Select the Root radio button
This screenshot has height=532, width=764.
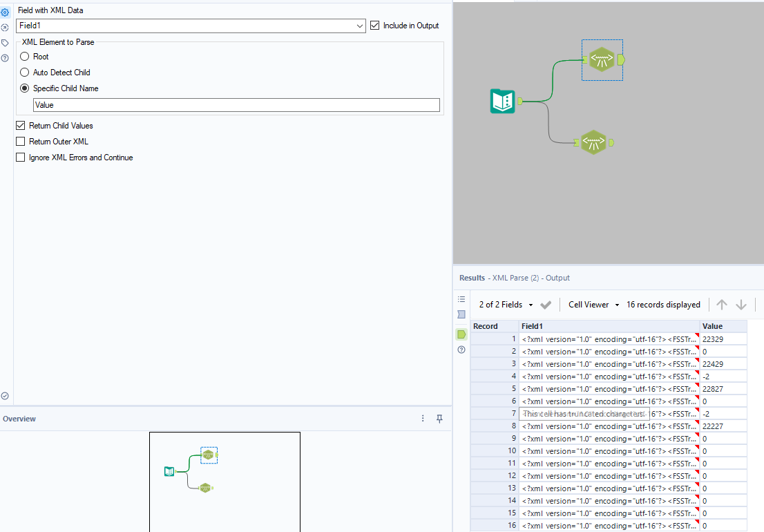click(x=24, y=57)
